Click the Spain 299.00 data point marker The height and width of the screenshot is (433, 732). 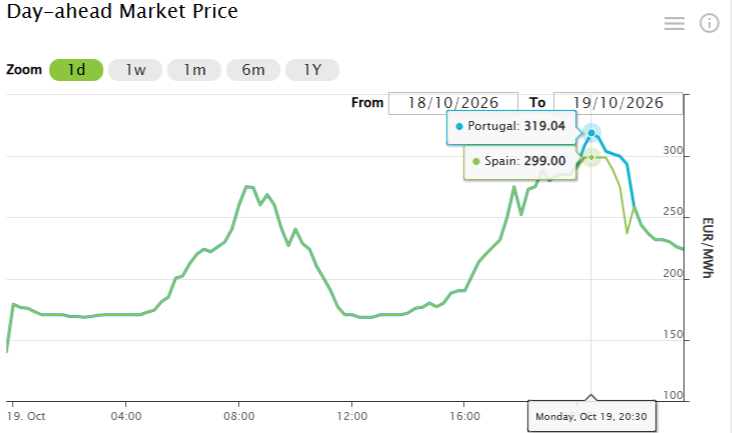coord(591,157)
